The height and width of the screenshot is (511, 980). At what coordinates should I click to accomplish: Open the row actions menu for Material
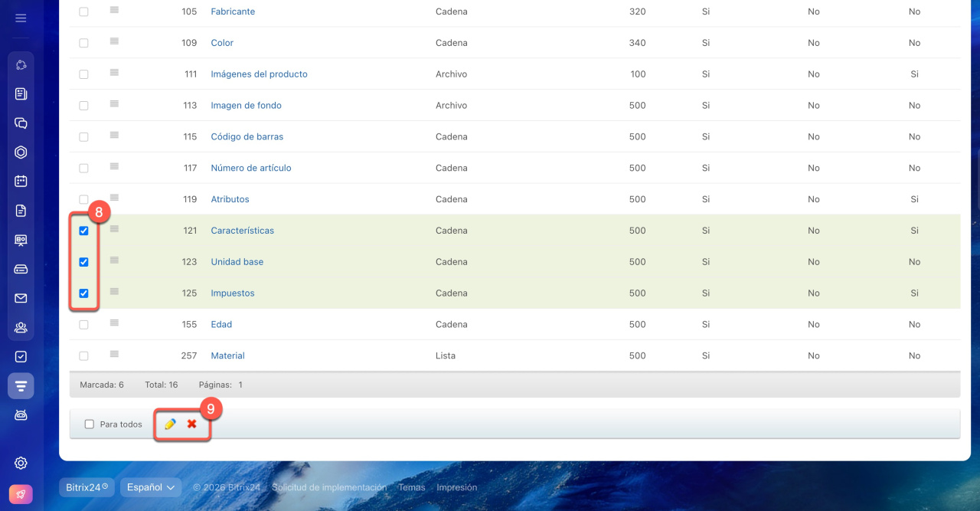114,354
